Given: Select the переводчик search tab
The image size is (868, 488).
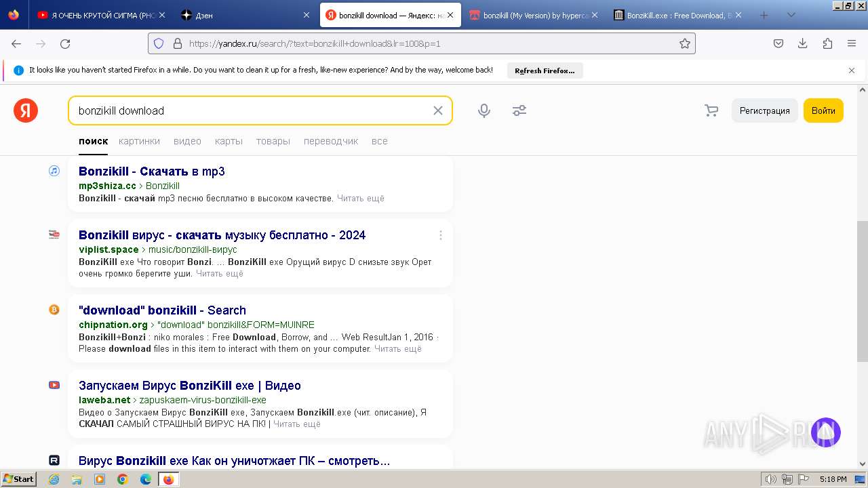Looking at the screenshot, I should pyautogui.click(x=331, y=141).
